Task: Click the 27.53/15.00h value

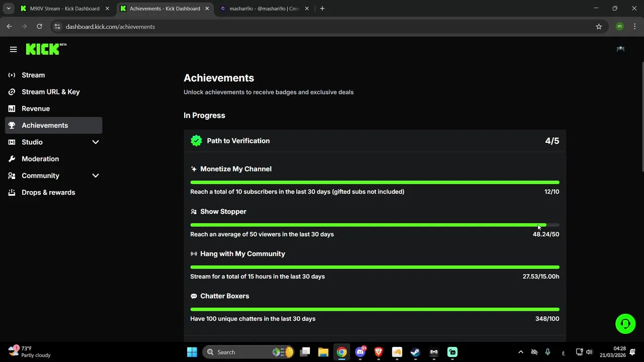Action: pos(541,277)
